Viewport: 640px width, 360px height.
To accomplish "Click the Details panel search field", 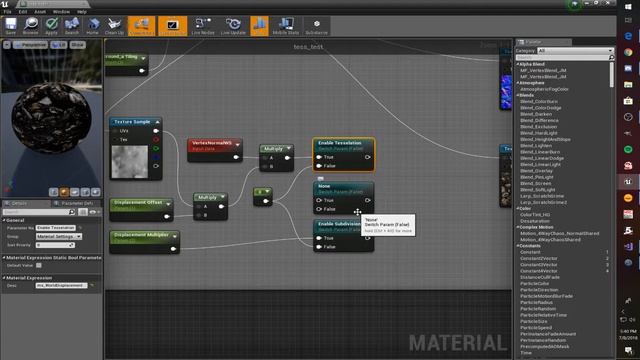I will coord(39,212).
